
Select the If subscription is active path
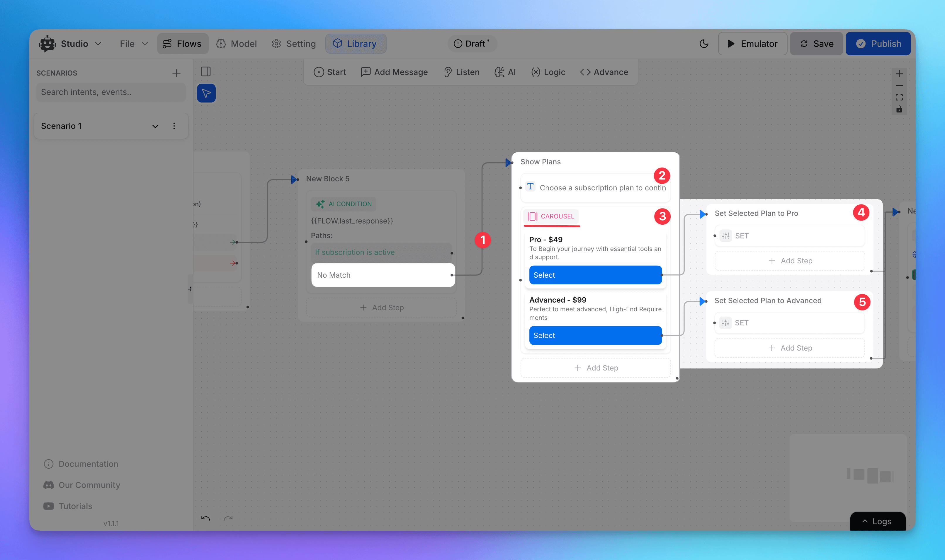[x=382, y=252]
